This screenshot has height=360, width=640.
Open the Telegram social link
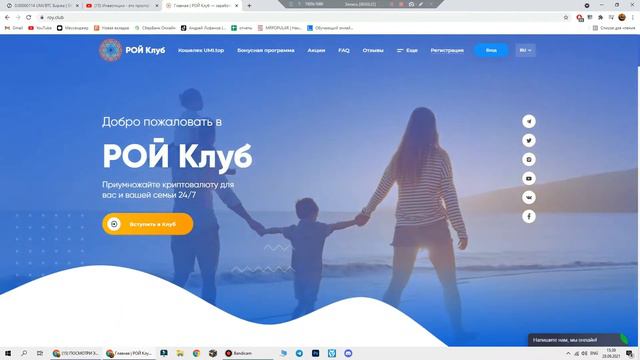point(529,121)
